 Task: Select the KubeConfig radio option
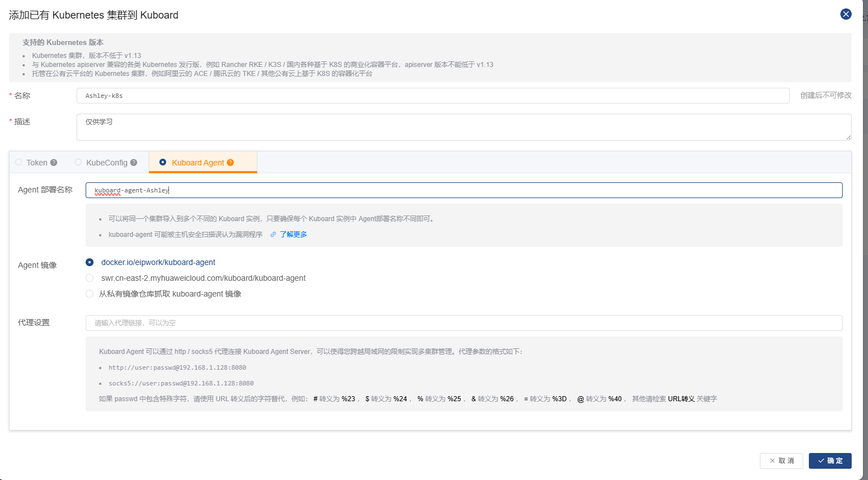(78, 162)
